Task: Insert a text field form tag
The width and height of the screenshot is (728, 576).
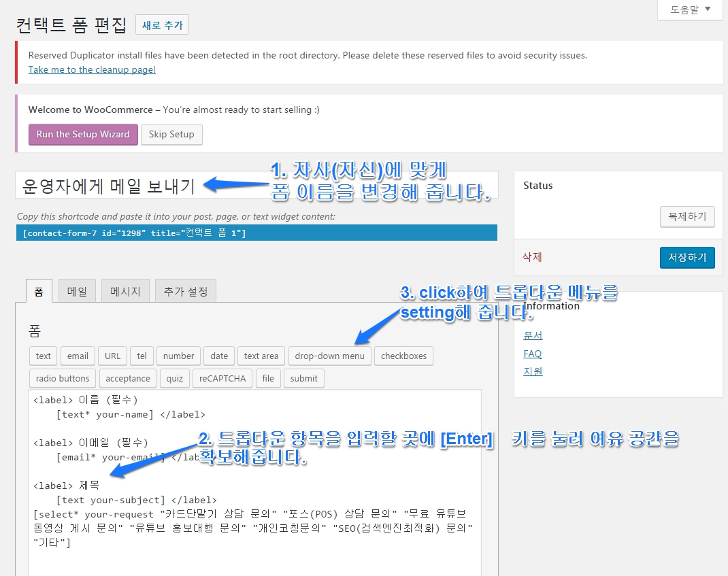Action: point(43,356)
